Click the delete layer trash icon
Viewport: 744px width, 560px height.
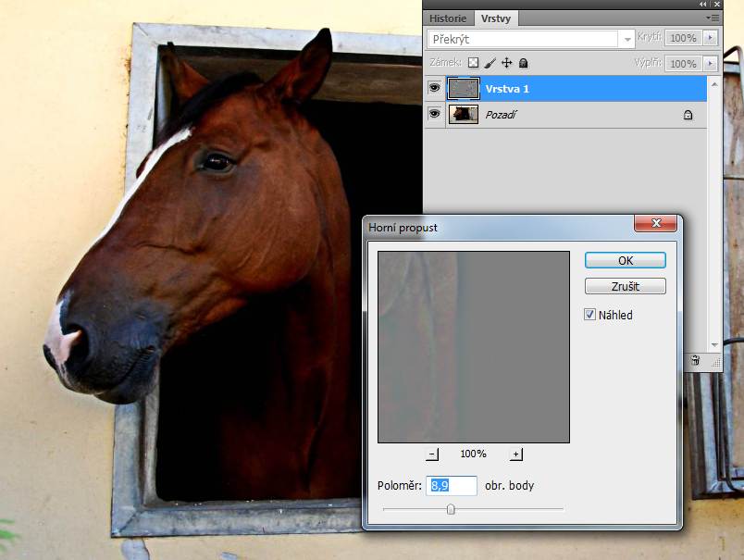tap(694, 360)
